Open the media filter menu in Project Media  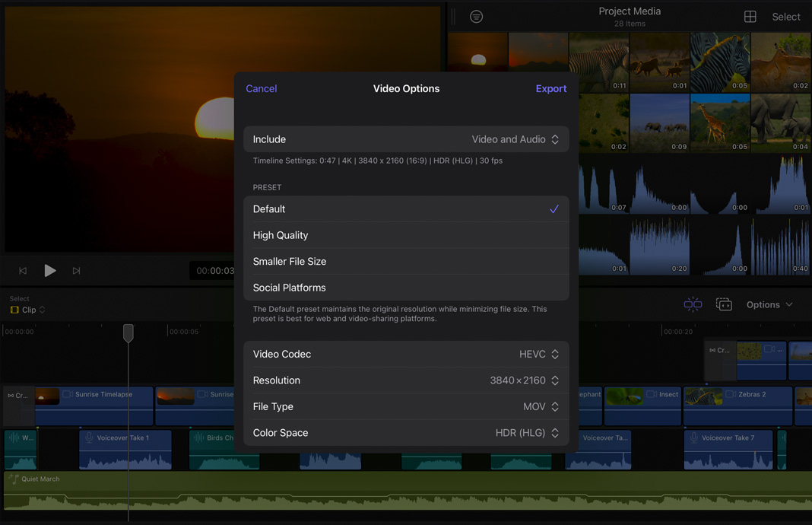[477, 16]
